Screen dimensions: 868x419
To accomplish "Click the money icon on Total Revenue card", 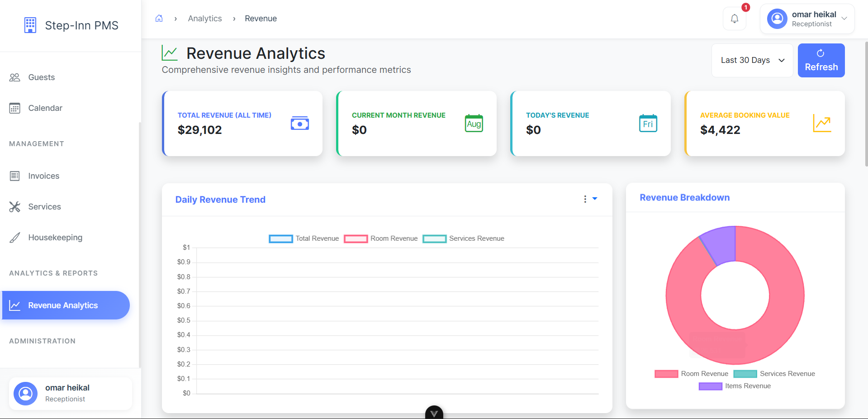I will [x=299, y=124].
